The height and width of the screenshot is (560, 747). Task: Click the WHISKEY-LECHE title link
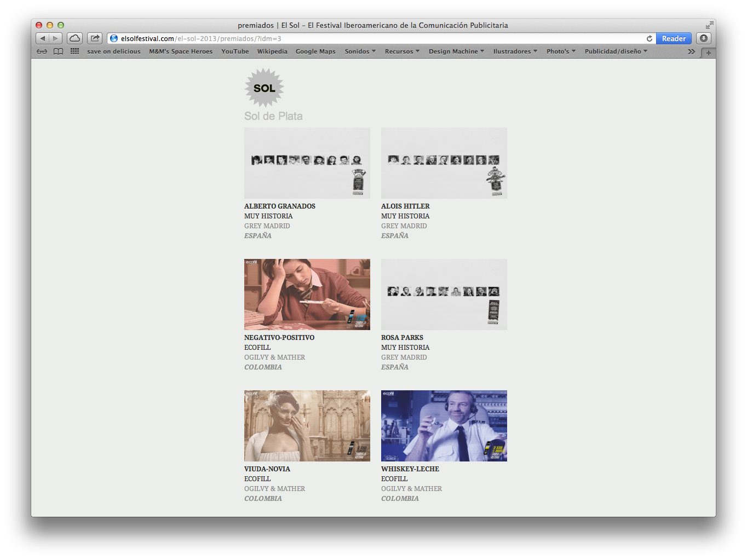coord(410,469)
